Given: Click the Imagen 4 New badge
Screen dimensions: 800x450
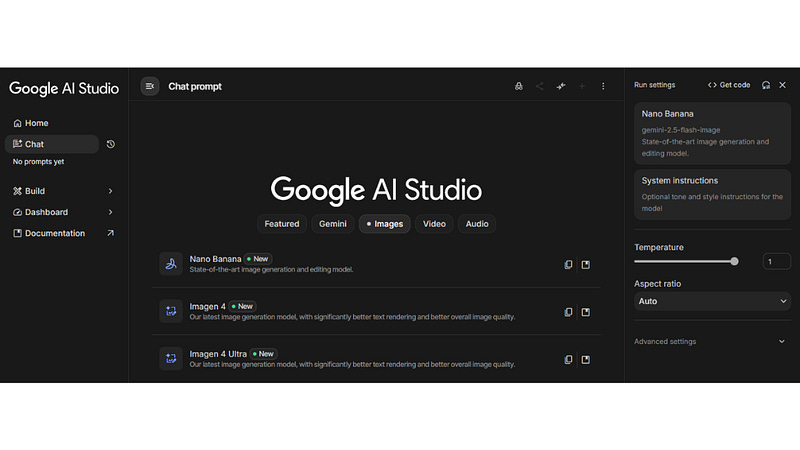Looking at the screenshot, I should tap(242, 306).
